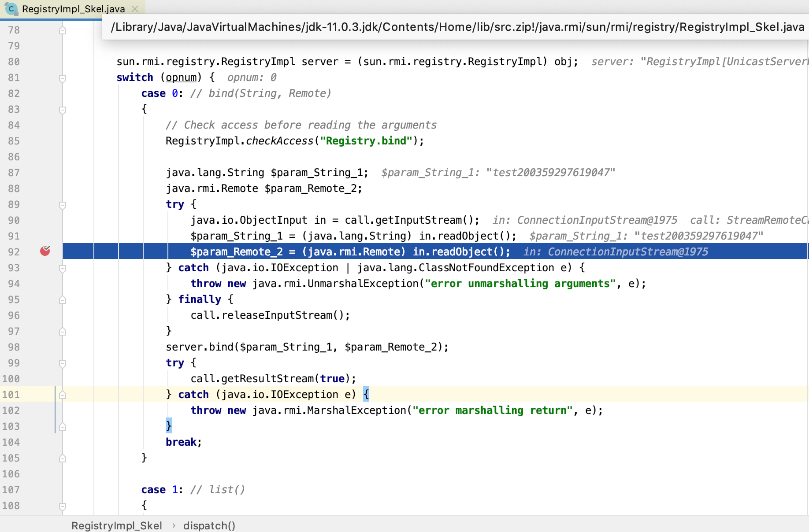Collapse the try block at line 99

(x=63, y=364)
